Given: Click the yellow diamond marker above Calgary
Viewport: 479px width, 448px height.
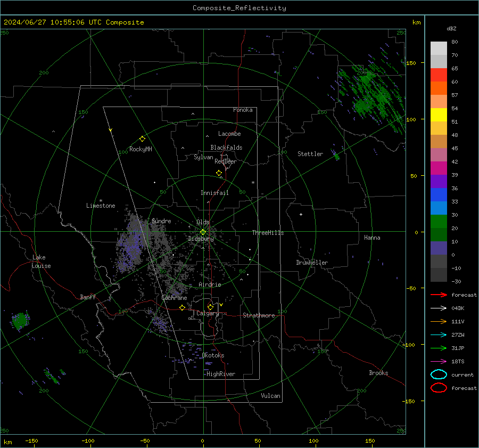Looking at the screenshot, I should pos(210,307).
